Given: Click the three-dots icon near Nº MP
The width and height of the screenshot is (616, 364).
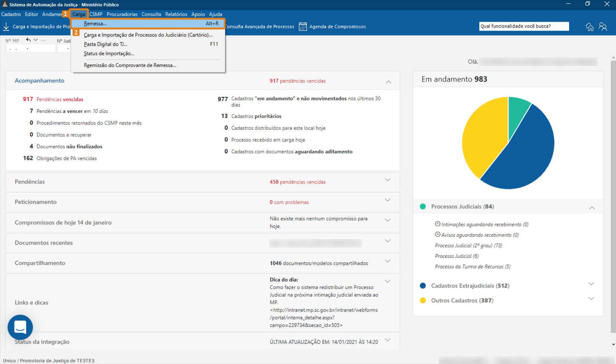Looking at the screenshot, I should click(43, 40).
